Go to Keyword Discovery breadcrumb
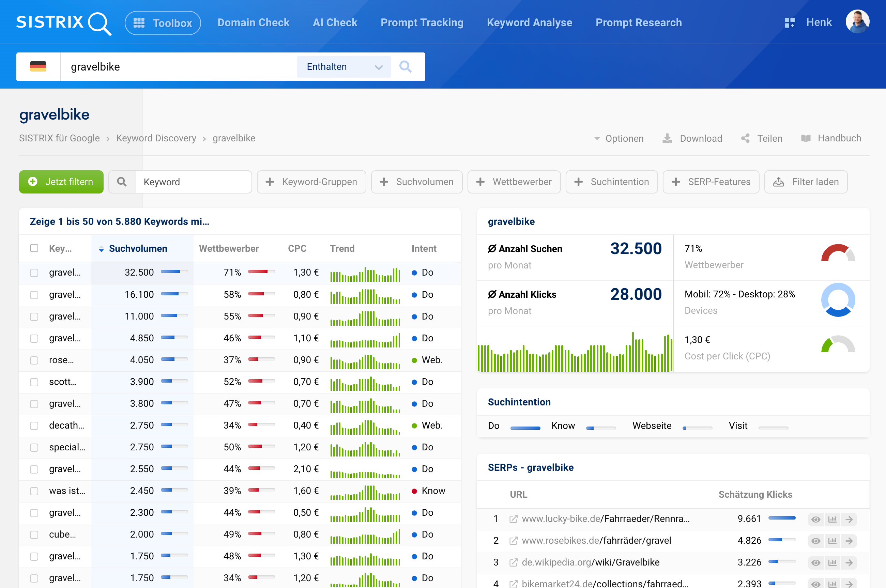886x588 pixels. click(156, 138)
